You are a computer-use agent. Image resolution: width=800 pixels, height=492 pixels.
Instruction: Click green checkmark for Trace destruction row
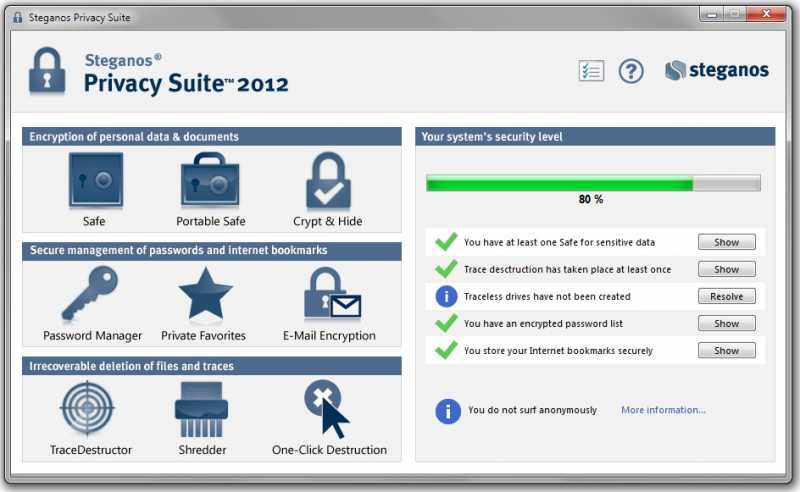click(446, 268)
